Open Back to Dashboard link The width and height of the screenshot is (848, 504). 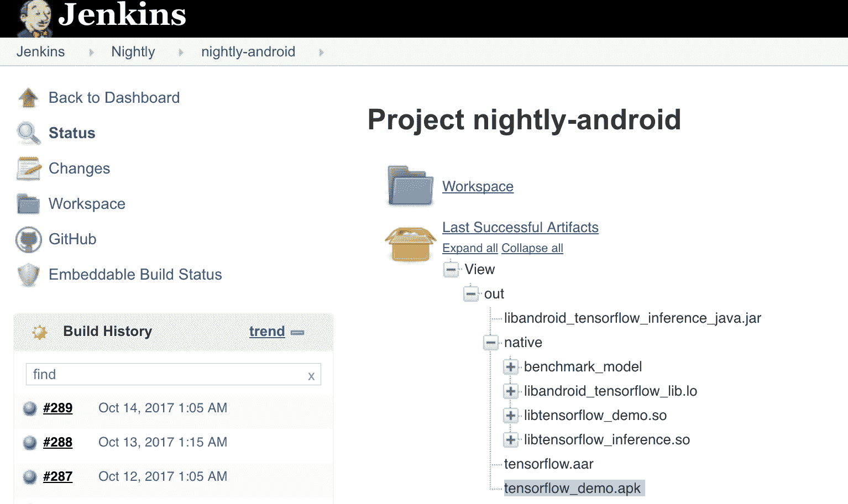(x=114, y=98)
